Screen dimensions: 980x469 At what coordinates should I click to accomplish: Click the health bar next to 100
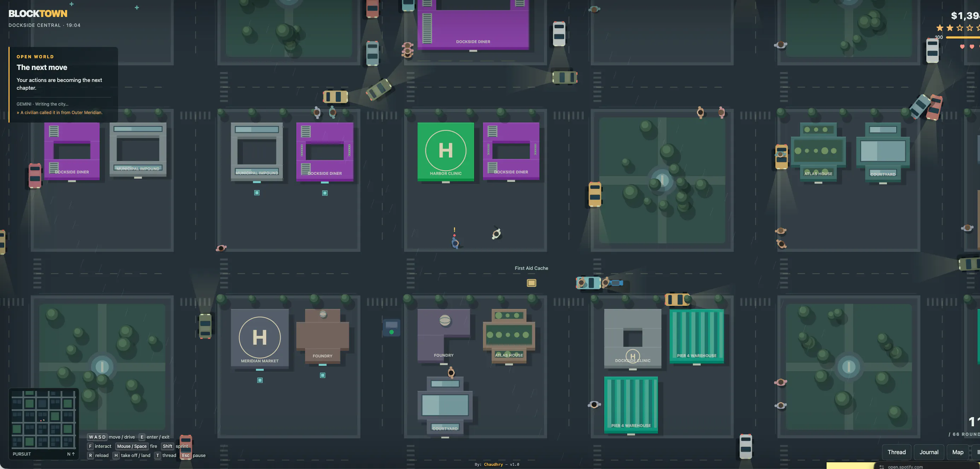pos(962,37)
